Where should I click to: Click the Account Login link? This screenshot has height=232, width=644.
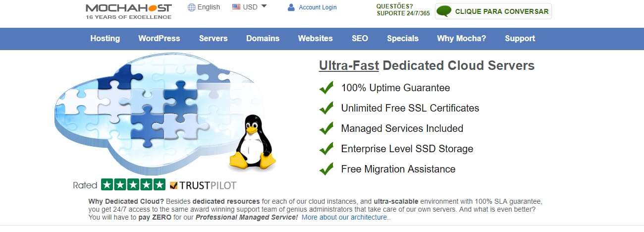click(x=318, y=7)
